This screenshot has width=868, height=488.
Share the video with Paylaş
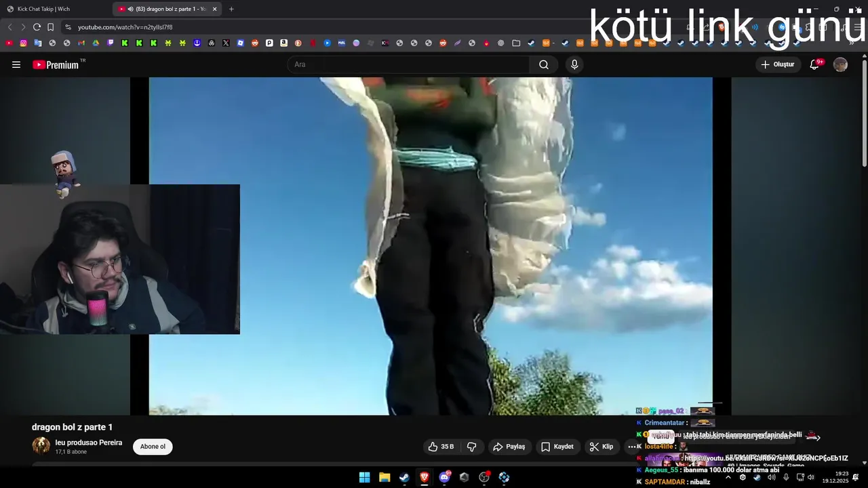509,447
